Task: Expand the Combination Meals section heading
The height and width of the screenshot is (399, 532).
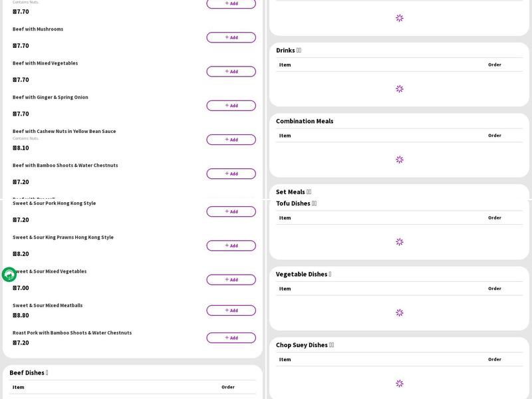Action: 305,121
